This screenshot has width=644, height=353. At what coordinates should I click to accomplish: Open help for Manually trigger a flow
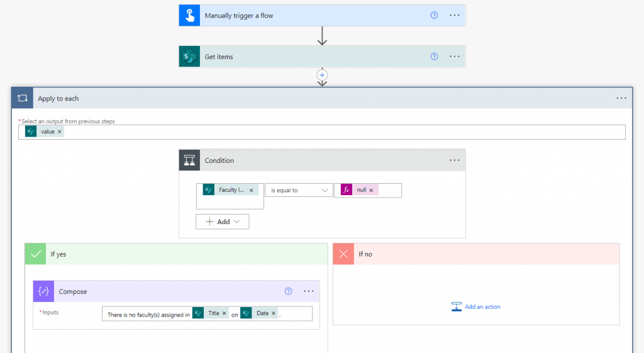click(x=434, y=15)
